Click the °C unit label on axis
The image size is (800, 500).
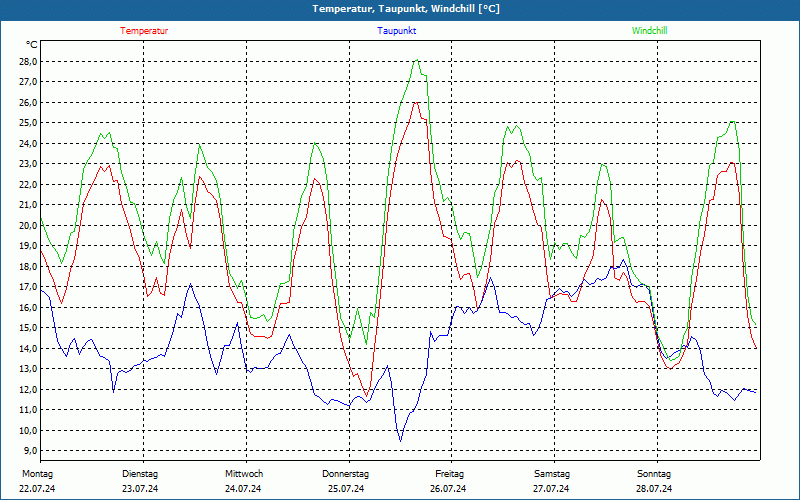click(x=32, y=45)
